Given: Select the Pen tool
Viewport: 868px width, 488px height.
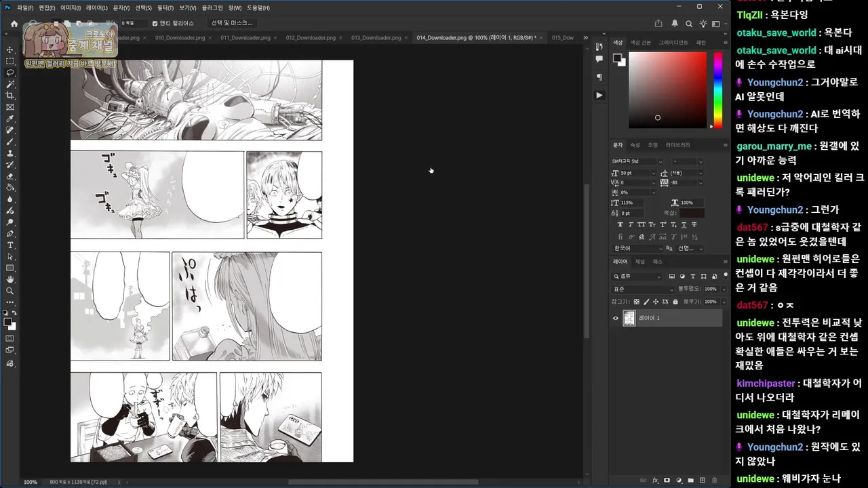Looking at the screenshot, I should point(10,233).
